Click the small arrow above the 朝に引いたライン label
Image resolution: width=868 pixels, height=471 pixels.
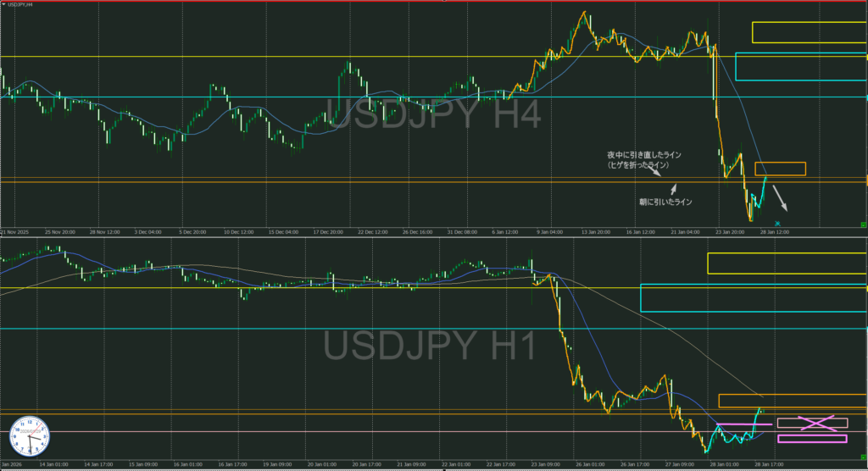673,190
